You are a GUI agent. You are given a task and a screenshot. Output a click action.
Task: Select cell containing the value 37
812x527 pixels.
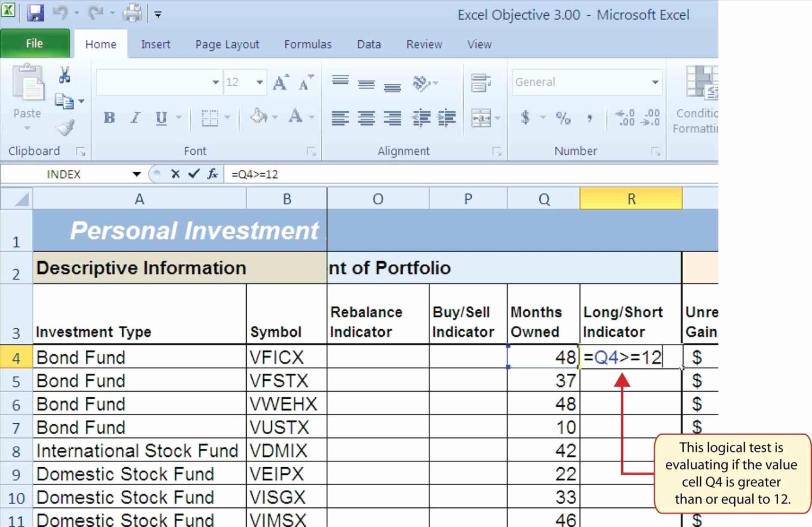click(x=544, y=381)
